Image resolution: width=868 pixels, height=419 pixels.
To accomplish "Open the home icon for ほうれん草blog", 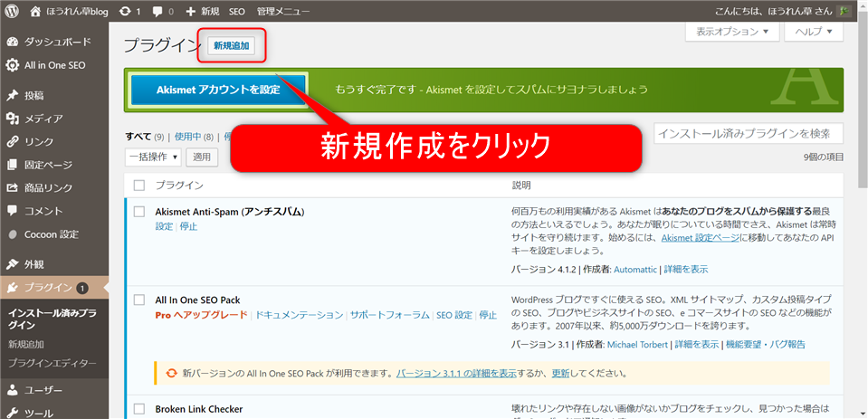I will tap(35, 11).
